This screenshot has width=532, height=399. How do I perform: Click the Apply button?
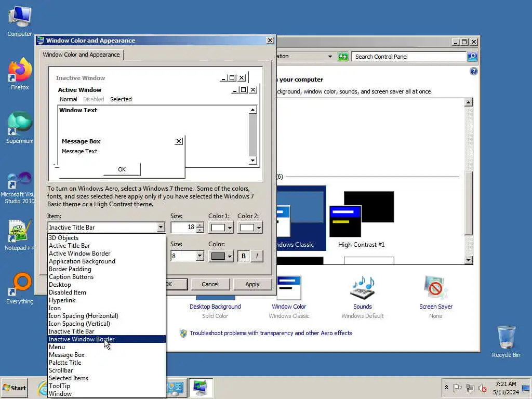(x=252, y=284)
